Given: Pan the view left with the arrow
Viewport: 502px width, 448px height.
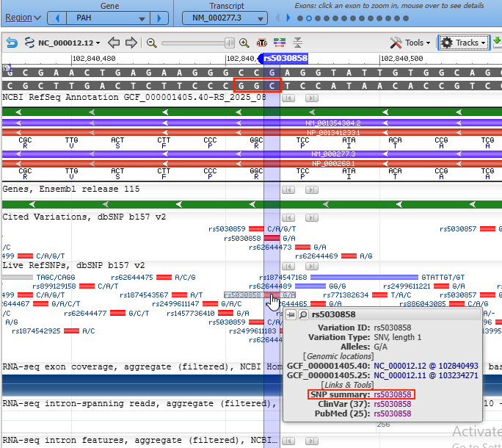Looking at the screenshot, I should (114, 43).
